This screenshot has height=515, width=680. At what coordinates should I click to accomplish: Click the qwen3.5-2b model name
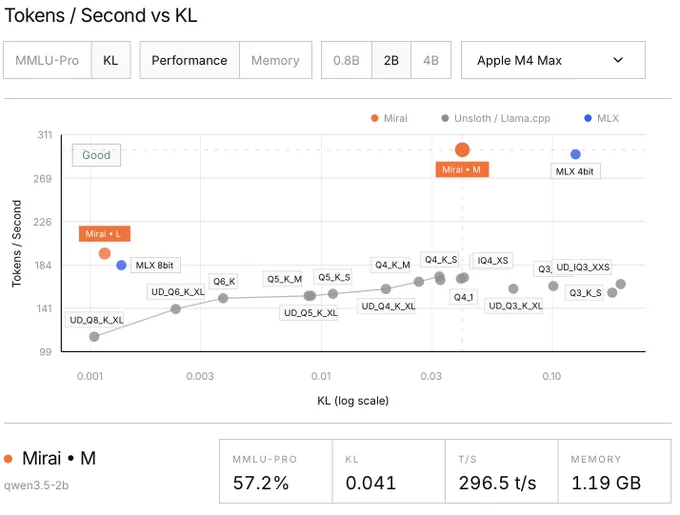pyautogui.click(x=36, y=485)
